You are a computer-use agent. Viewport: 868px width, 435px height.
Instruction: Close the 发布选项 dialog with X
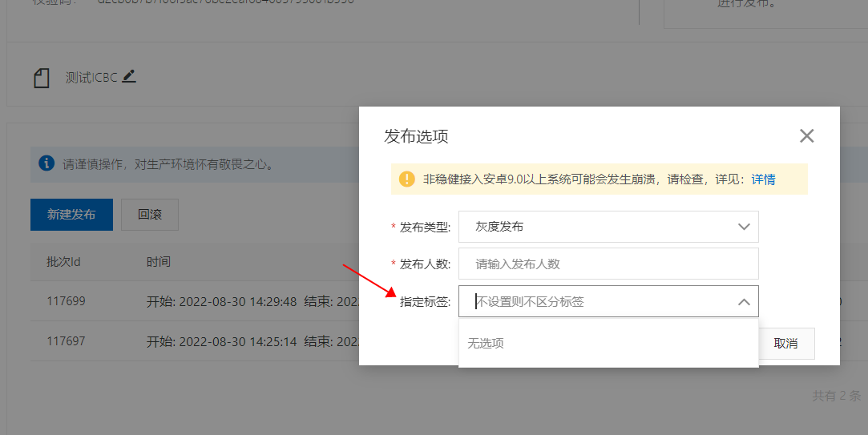[x=806, y=135]
